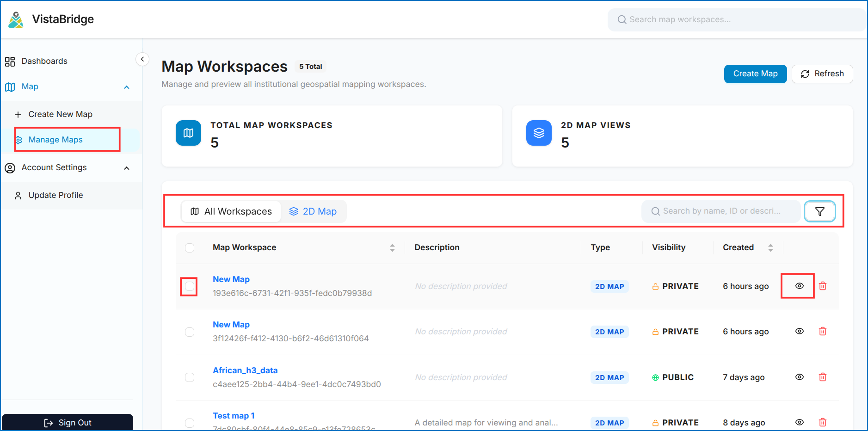Open the New Map link with ID 193e616c
Screen dimensions: 868x431
231,279
